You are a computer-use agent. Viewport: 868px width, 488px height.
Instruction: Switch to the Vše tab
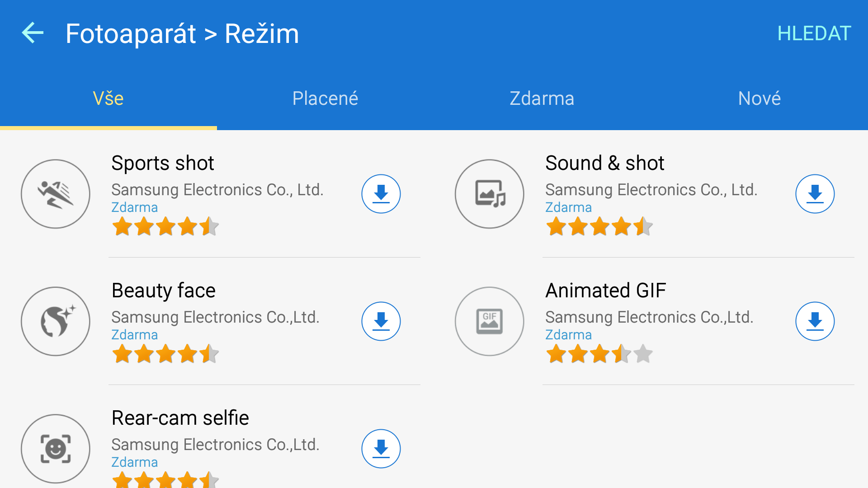coord(108,99)
